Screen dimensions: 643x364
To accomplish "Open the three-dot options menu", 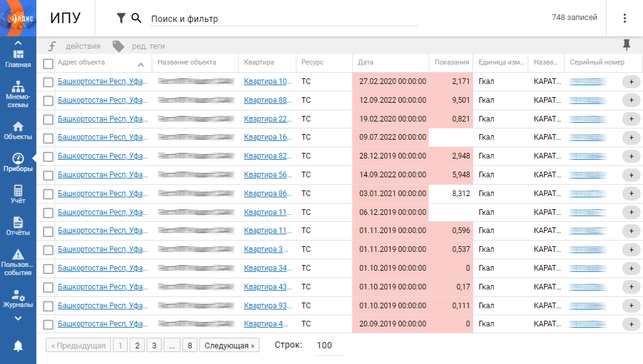I will [625, 18].
